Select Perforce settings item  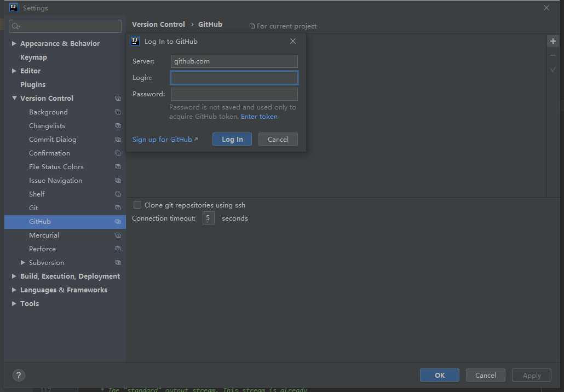pyautogui.click(x=43, y=249)
